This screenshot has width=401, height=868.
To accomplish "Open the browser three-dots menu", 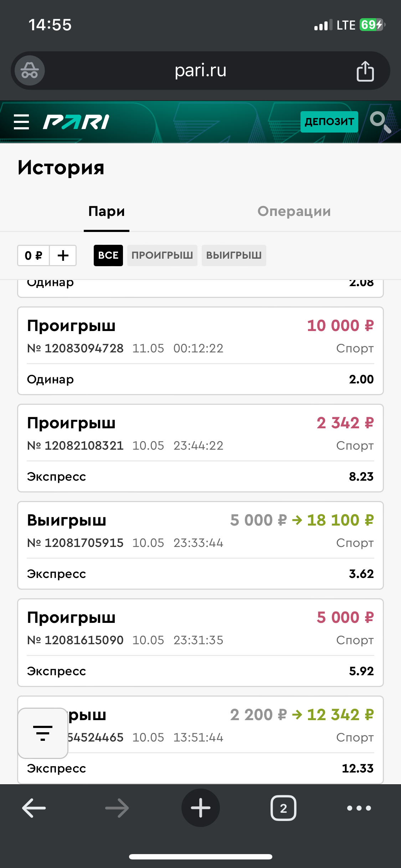I will (x=359, y=808).
